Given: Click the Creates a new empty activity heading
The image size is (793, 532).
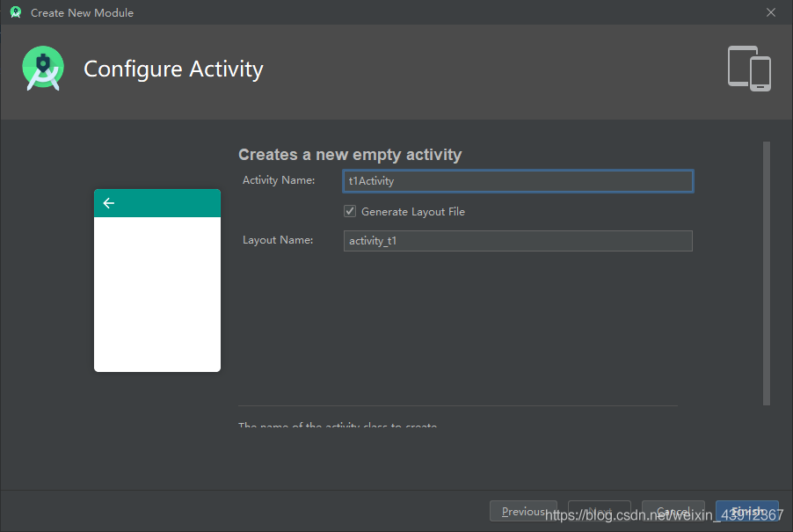Looking at the screenshot, I should [x=350, y=155].
